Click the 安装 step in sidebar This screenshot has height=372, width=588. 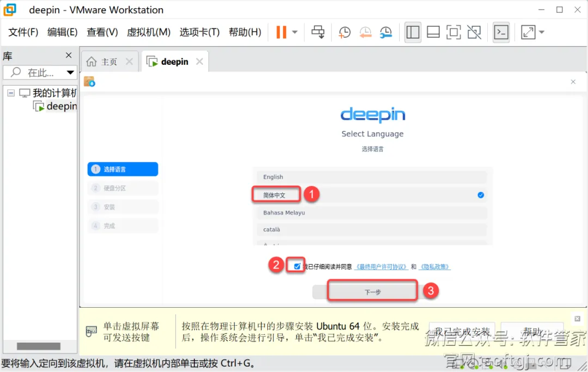pyautogui.click(x=122, y=206)
